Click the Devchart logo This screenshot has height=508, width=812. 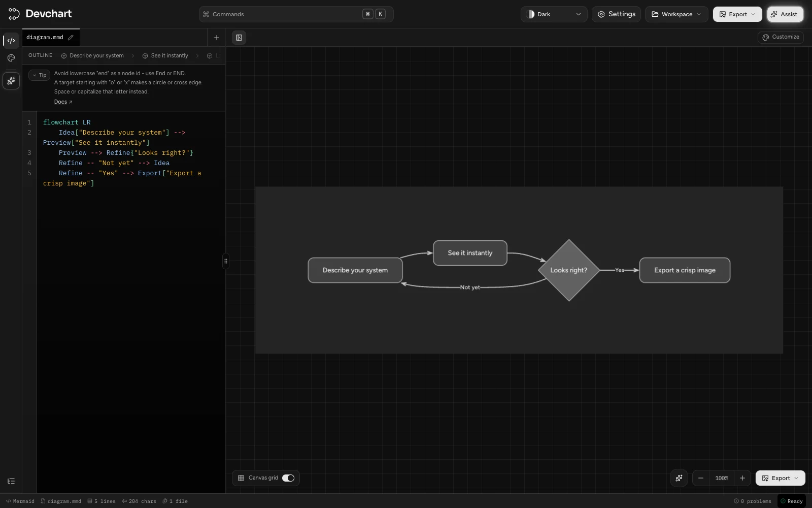tap(40, 14)
